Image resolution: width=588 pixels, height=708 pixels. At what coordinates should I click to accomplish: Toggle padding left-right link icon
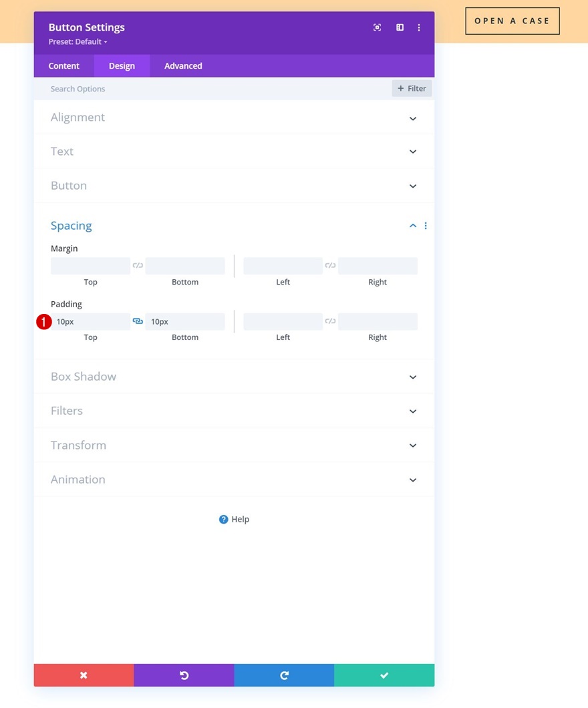(x=330, y=321)
